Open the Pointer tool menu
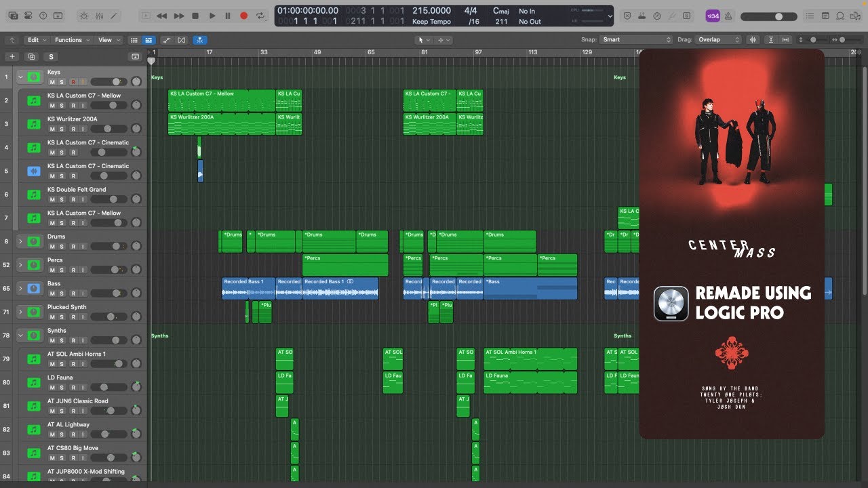Viewport: 868px width, 488px height. (x=425, y=40)
